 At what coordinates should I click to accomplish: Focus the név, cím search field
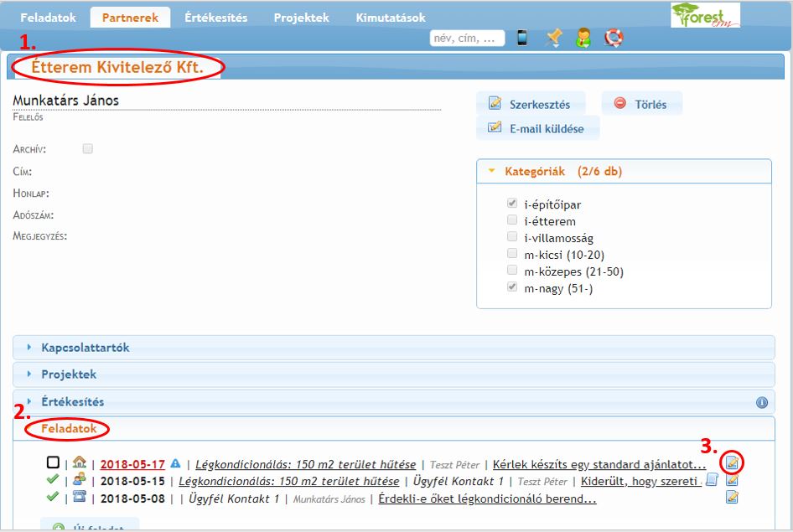coord(467,38)
